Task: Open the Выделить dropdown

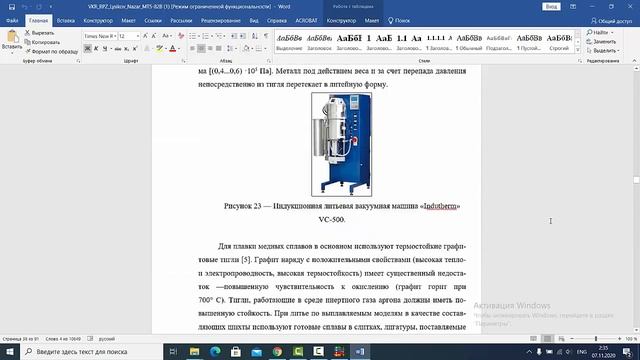Action: tap(603, 51)
